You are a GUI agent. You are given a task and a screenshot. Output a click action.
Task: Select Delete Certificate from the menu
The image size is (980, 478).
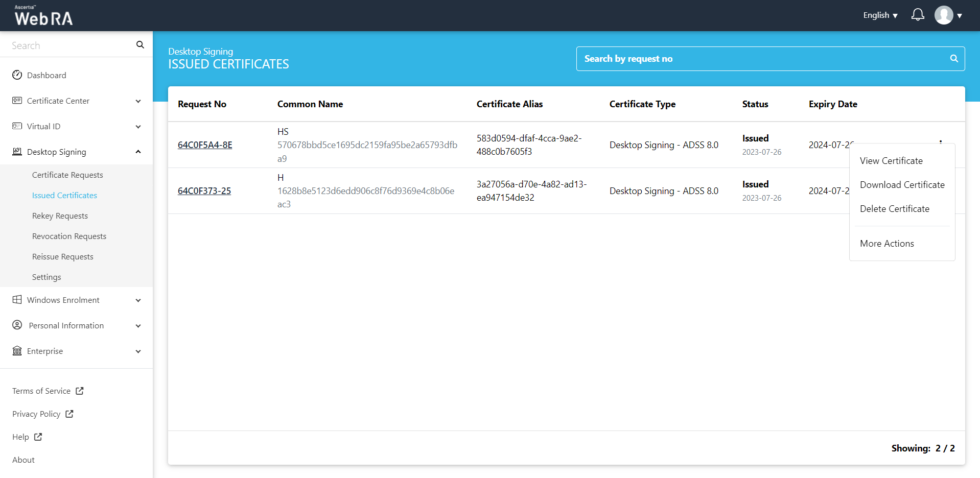point(894,209)
